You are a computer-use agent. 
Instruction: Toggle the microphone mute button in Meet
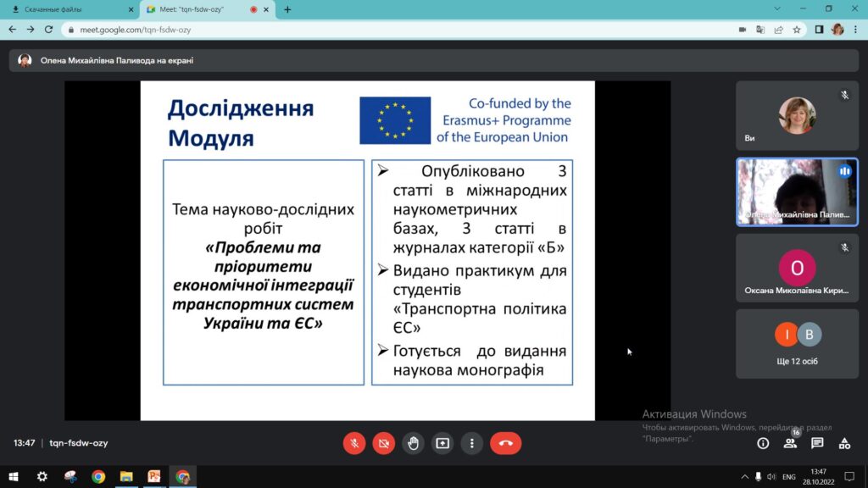coord(354,443)
